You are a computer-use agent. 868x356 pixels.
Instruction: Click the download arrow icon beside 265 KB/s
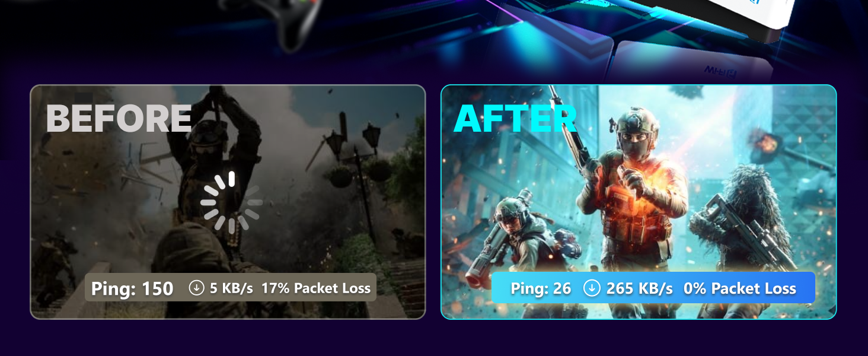tap(592, 288)
